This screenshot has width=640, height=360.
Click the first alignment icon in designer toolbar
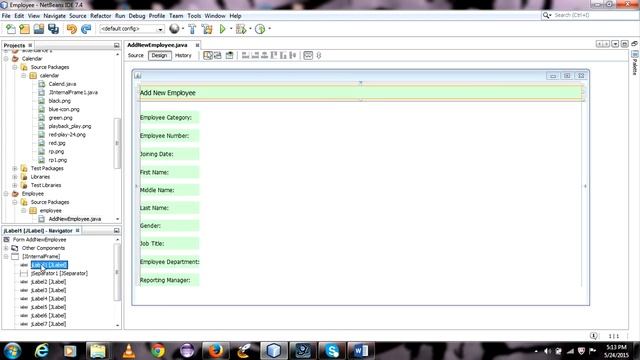pyautogui.click(x=245, y=56)
